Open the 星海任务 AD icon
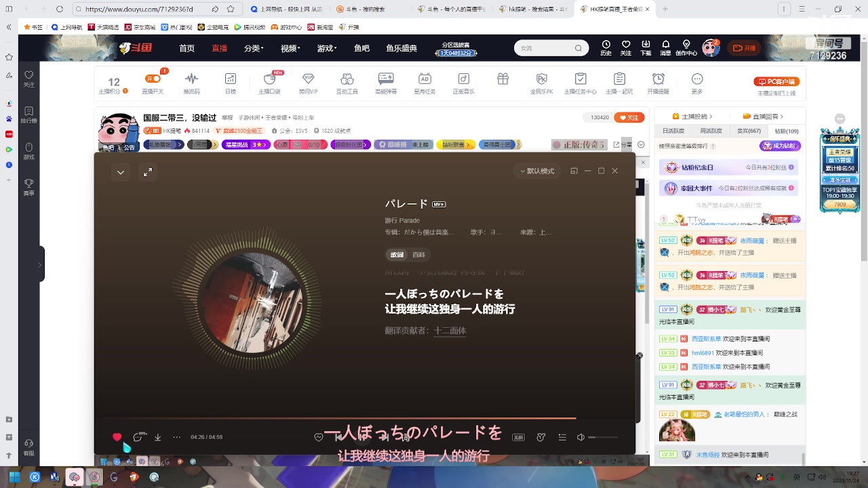Viewport: 868px width, 488px height. [425, 83]
